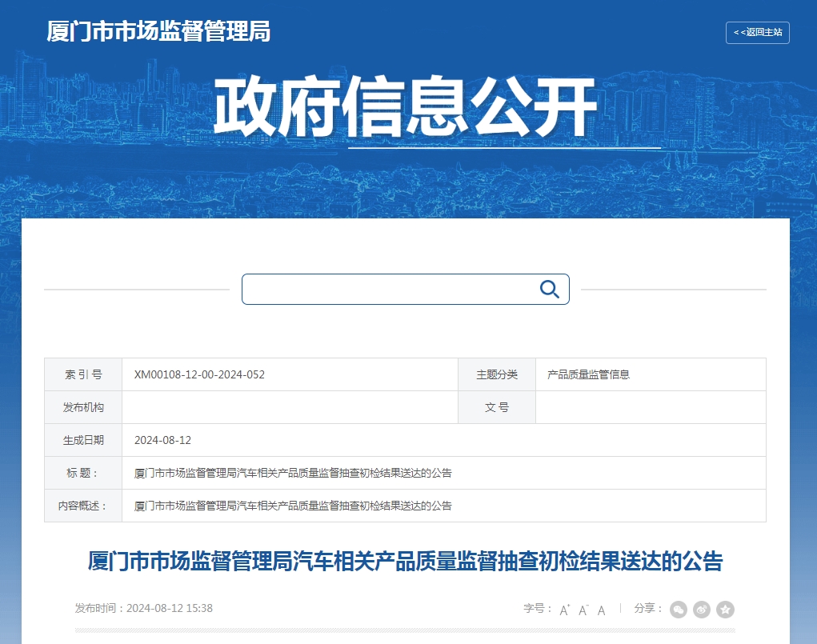The width and height of the screenshot is (817, 644).
Task: Share via the WeChat icon
Action: tap(678, 609)
